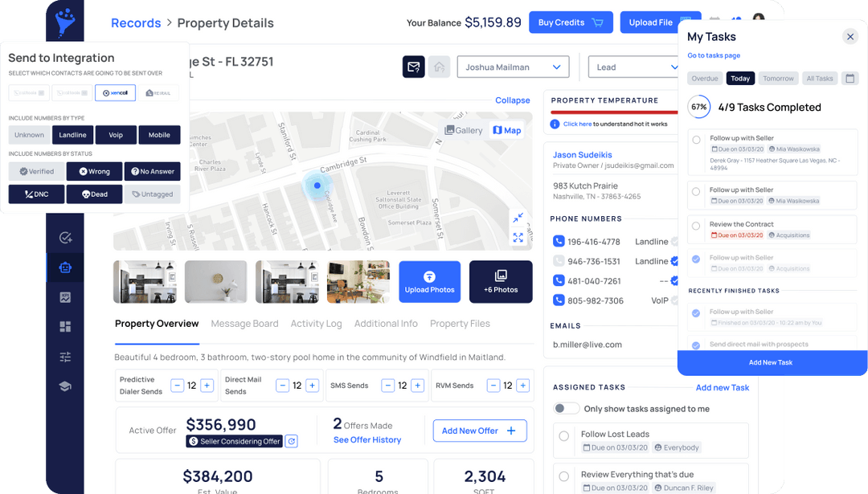868x494 pixels.
Task: Click the Upload File button
Action: point(660,22)
